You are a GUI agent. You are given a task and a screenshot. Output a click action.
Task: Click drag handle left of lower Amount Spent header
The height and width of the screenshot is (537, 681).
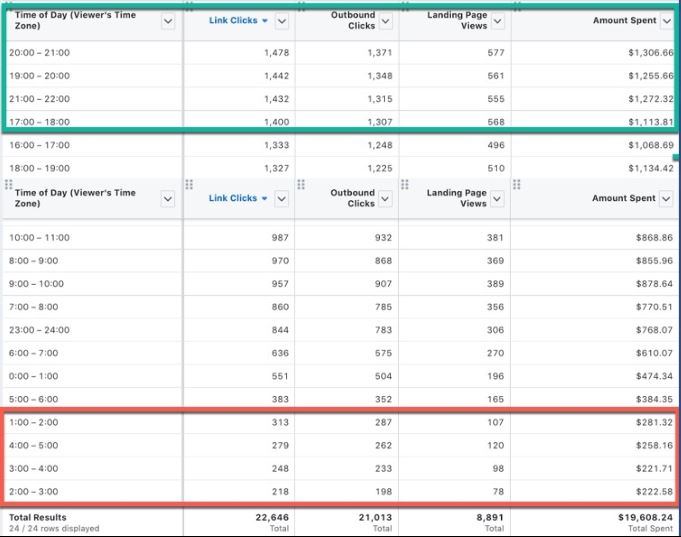pos(517,184)
